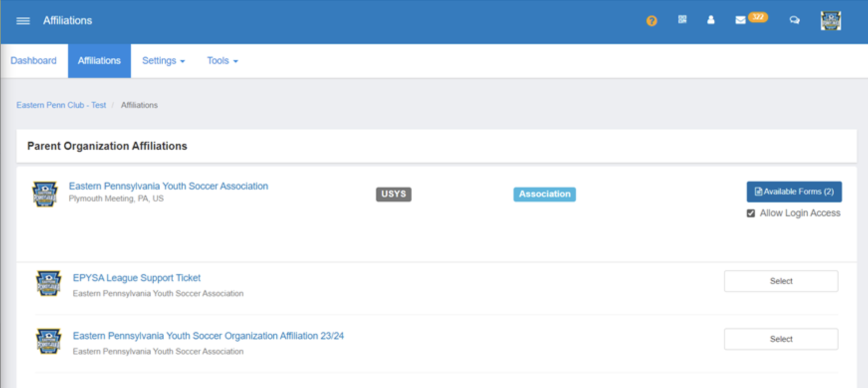
Task: Expand the Settings dropdown menu
Action: point(163,61)
